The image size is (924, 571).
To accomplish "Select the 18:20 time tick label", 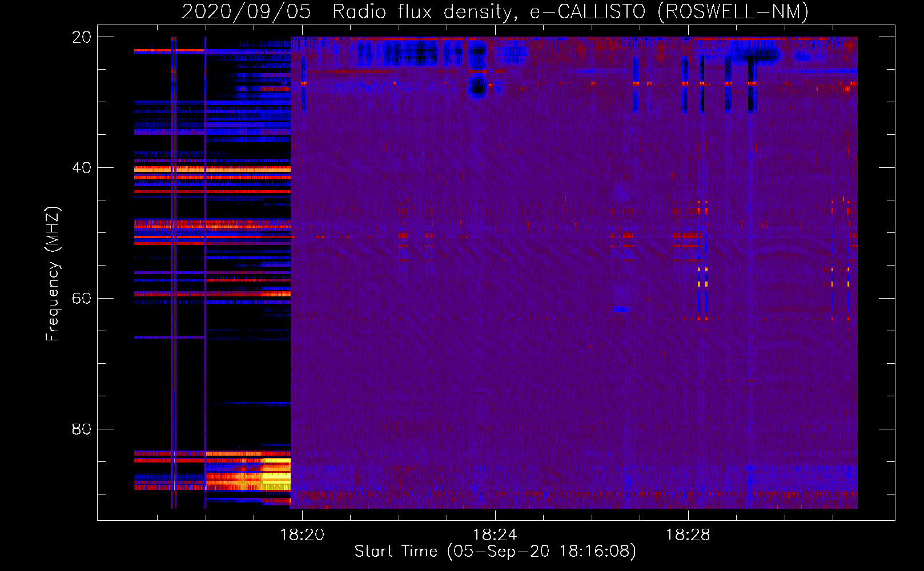I will (302, 535).
